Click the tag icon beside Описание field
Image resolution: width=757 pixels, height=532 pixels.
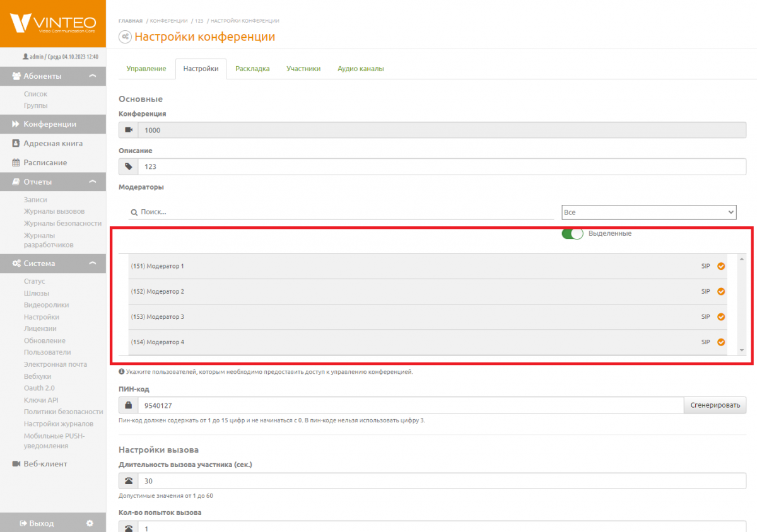click(129, 166)
